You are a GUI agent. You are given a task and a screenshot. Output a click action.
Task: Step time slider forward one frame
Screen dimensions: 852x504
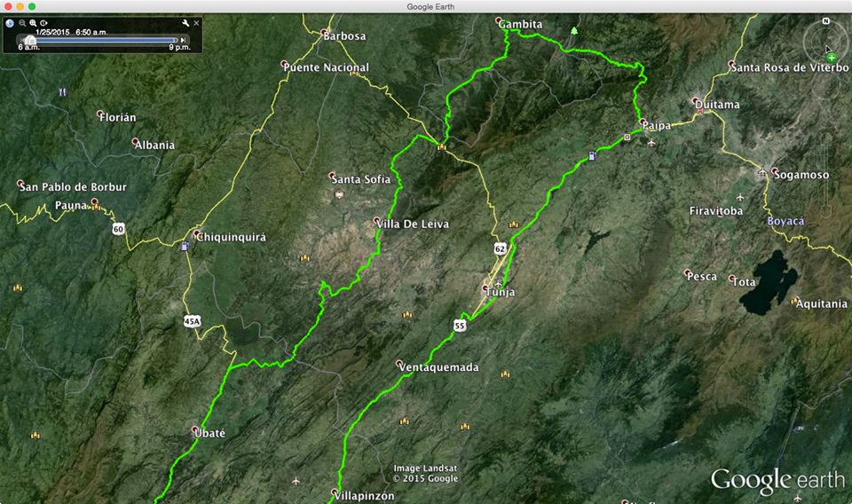point(184,40)
